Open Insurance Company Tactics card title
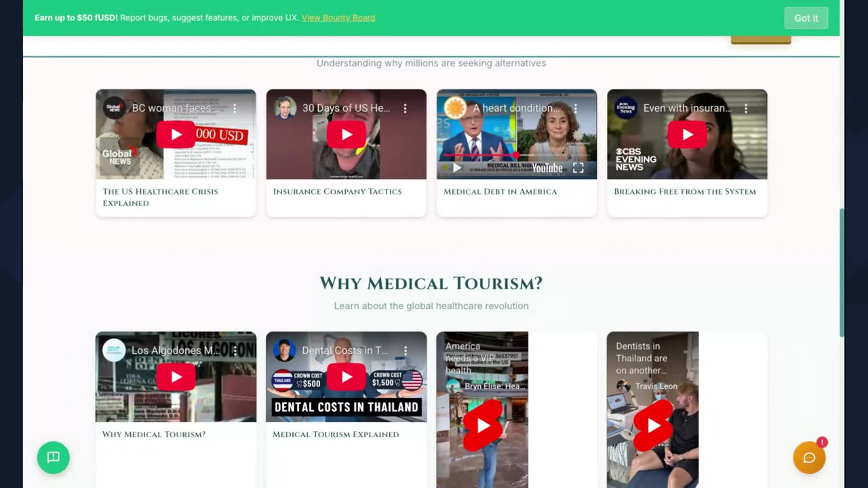Screen dimensions: 868x488 tap(337, 192)
